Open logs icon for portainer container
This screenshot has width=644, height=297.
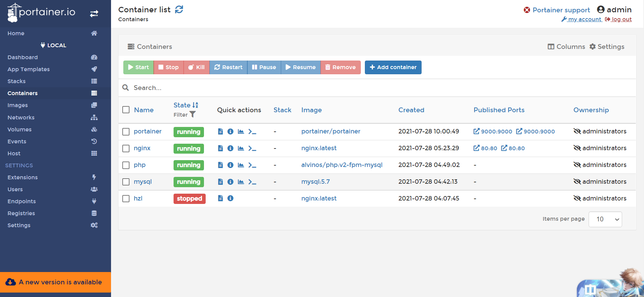point(220,131)
